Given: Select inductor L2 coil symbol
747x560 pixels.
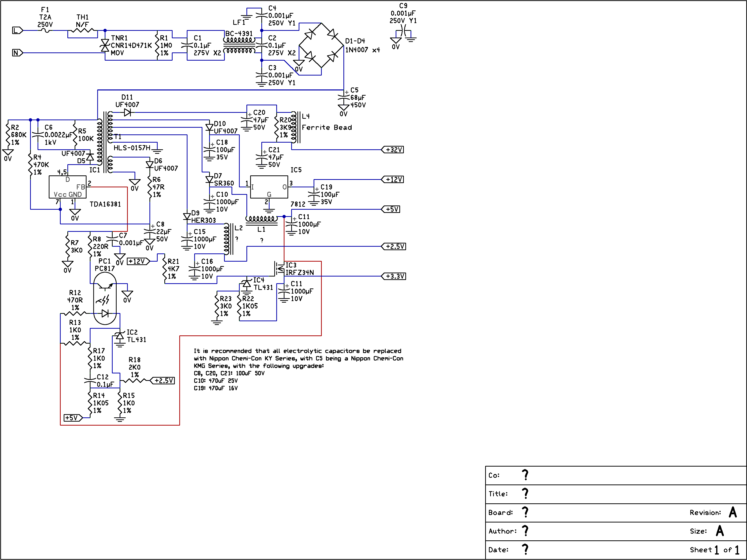Looking at the screenshot, I should click(228, 239).
